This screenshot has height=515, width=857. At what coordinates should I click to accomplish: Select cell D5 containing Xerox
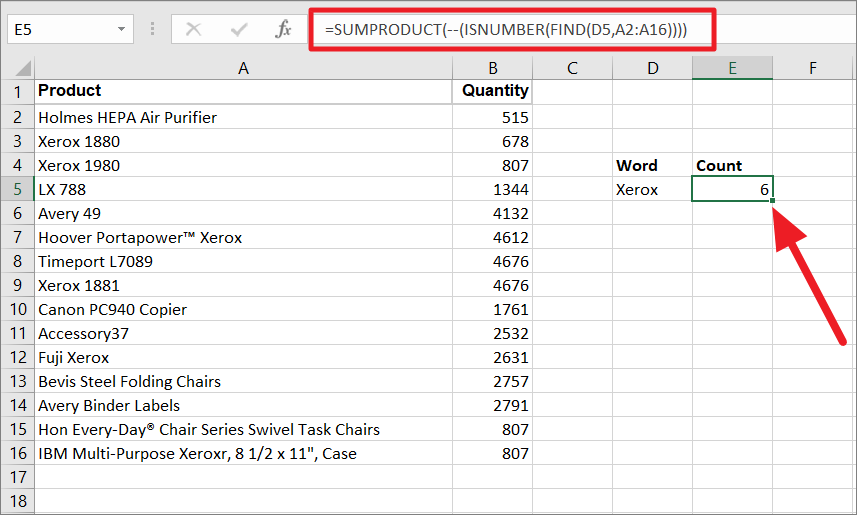653,189
